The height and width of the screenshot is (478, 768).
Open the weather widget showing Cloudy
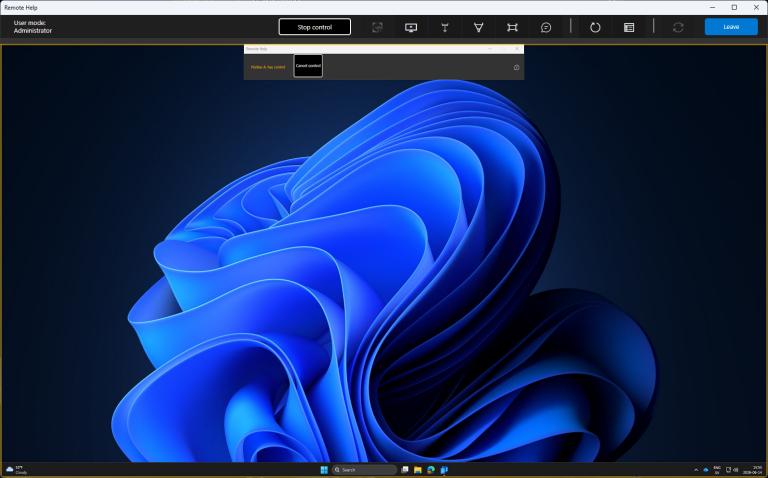(17, 470)
